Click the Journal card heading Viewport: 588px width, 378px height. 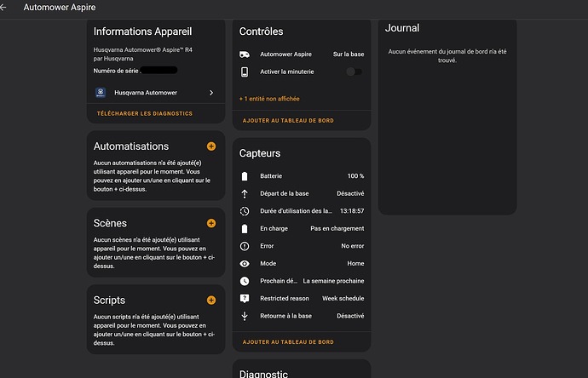point(402,28)
